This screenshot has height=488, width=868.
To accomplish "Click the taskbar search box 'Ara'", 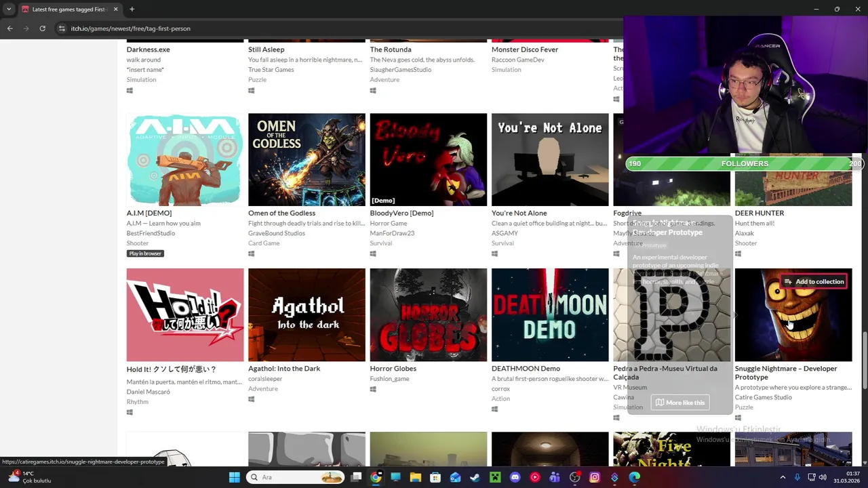I will click(x=296, y=477).
